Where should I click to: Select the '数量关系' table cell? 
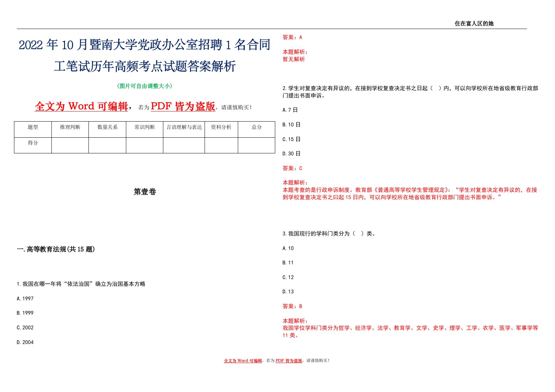(x=107, y=129)
